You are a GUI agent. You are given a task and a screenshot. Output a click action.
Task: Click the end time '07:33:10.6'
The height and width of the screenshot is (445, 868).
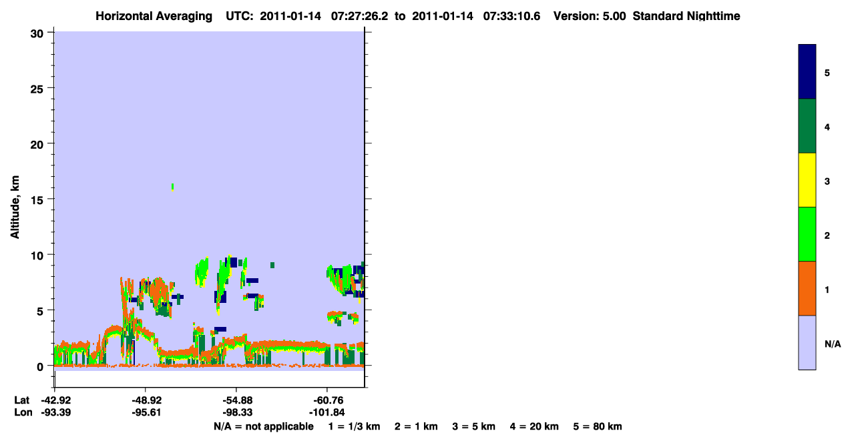point(510,16)
